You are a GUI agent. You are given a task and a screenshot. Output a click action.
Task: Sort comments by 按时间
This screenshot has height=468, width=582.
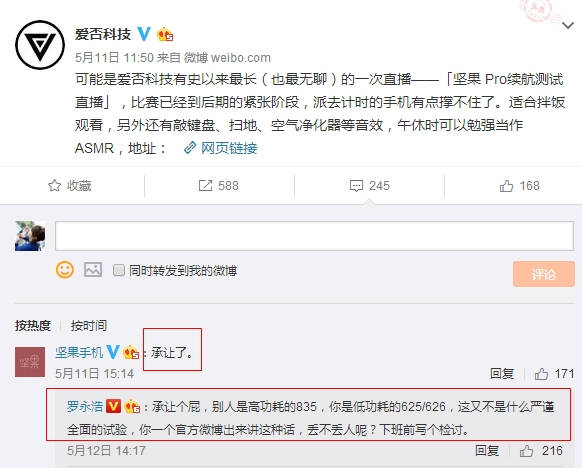[89, 325]
